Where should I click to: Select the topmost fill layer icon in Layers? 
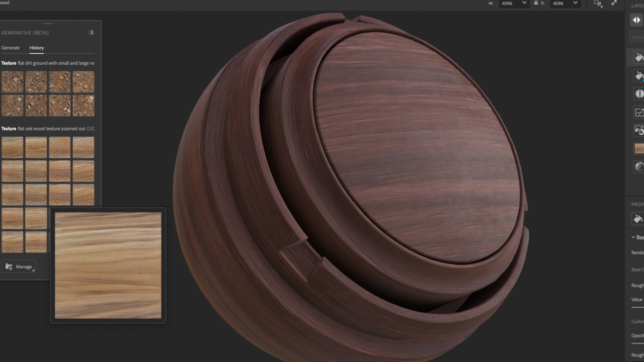click(x=638, y=57)
